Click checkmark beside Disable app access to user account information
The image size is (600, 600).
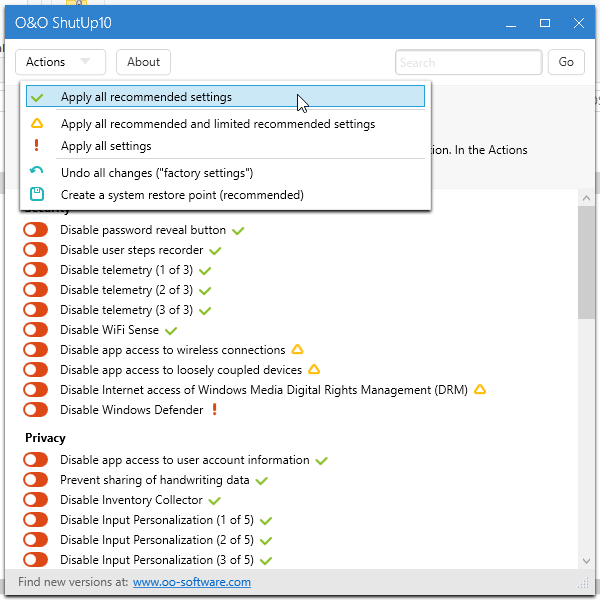321,461
